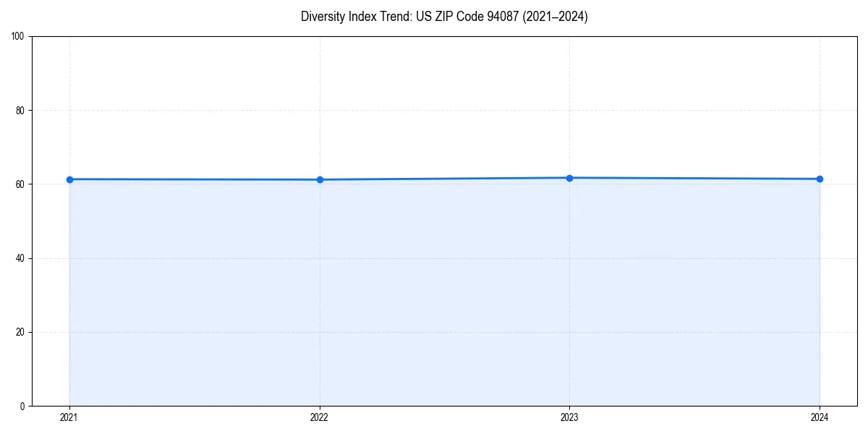The height and width of the screenshot is (434, 868).
Task: Select the 2024 x-axis label
Action: click(820, 417)
